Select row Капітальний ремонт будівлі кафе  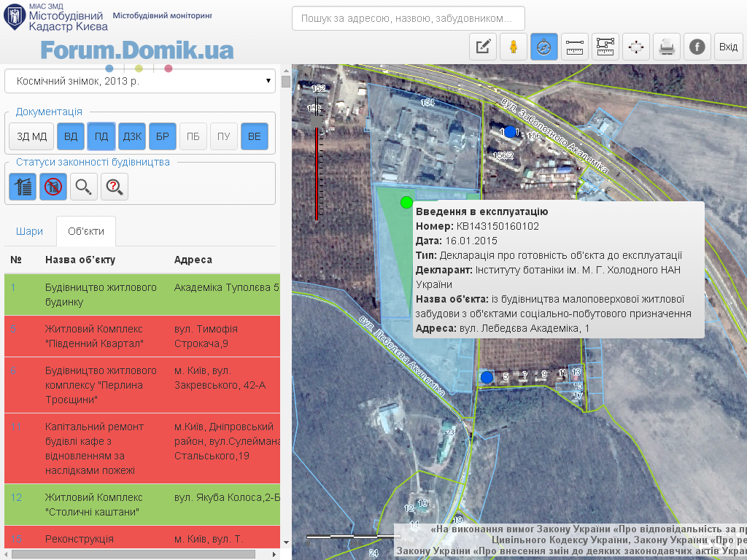point(142,448)
